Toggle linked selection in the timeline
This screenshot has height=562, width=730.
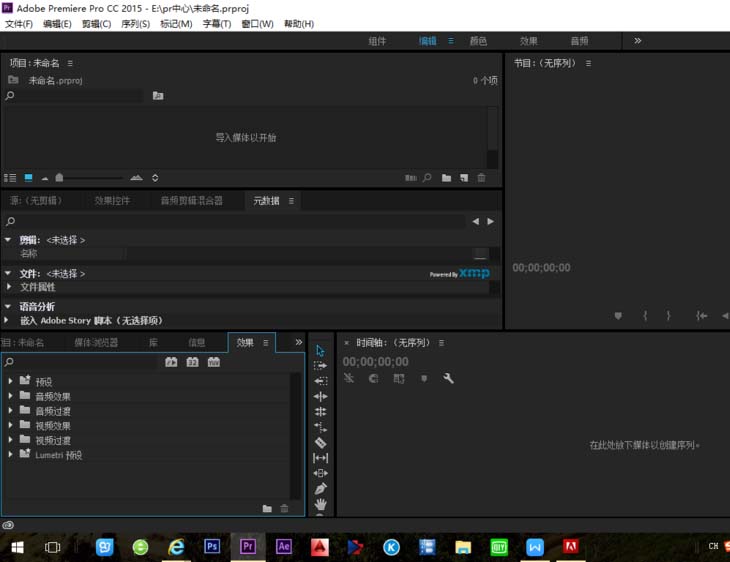tap(399, 378)
